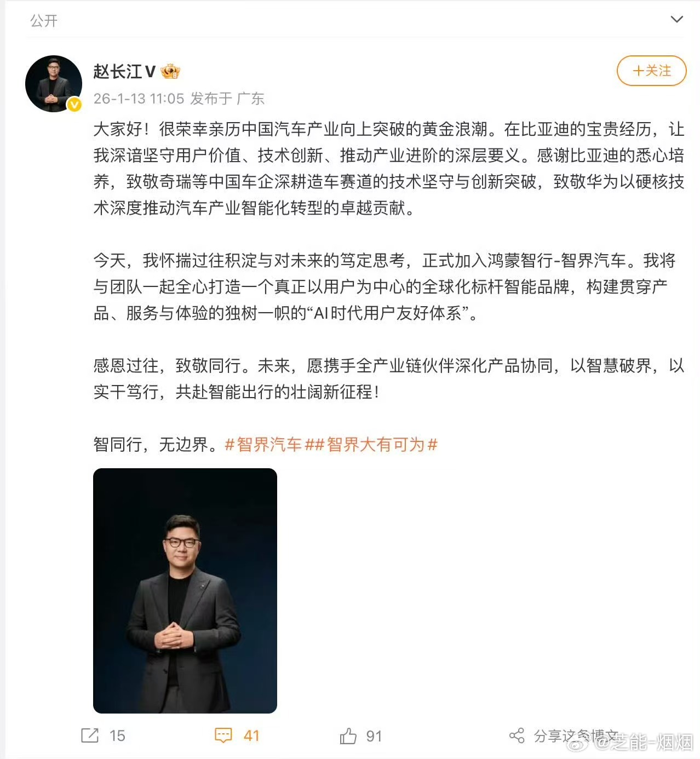Open the #智界汽车# hashtag
Screen dimensions: 700x759
pos(263,445)
